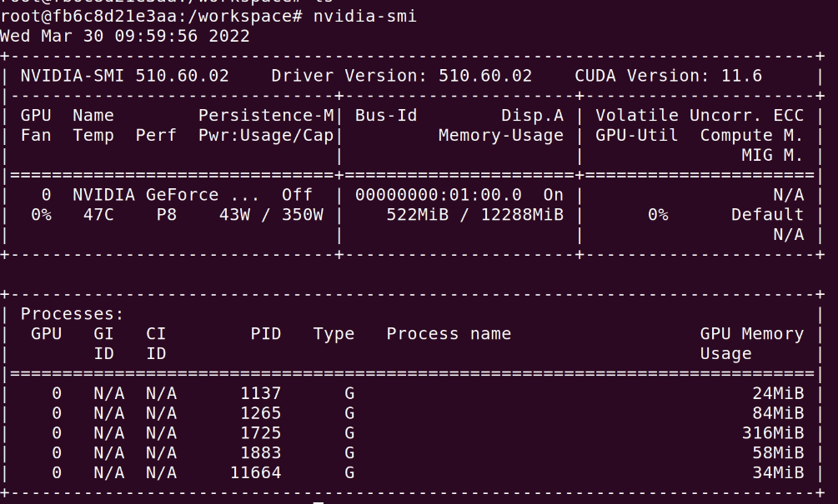Click the memory value '24MiB'
This screenshot has width=838, height=504.
pos(778,393)
